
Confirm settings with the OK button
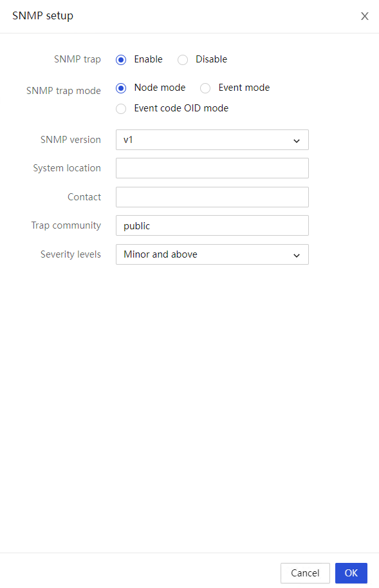[x=351, y=573]
